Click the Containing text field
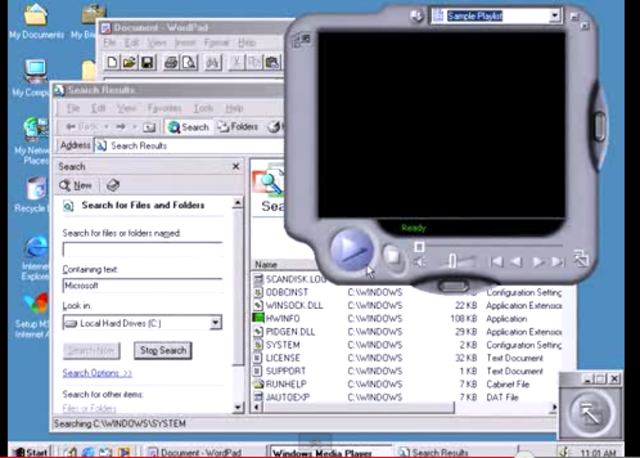The image size is (640, 458). pyautogui.click(x=142, y=285)
